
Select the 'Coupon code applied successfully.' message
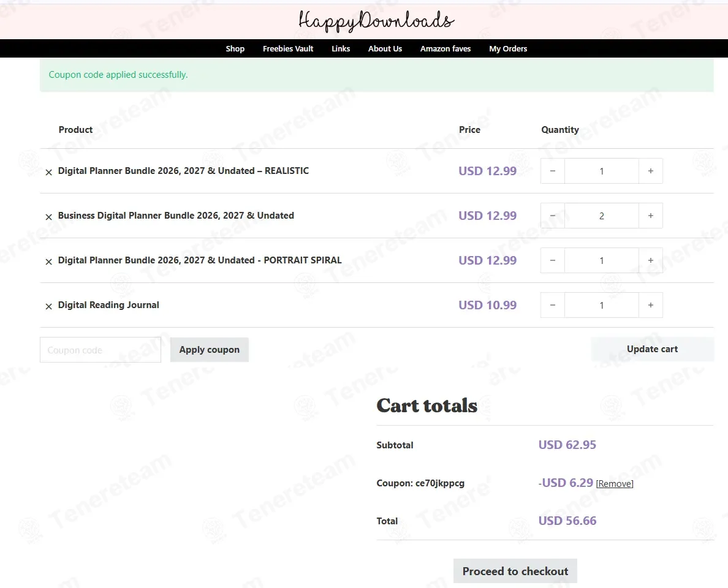118,75
